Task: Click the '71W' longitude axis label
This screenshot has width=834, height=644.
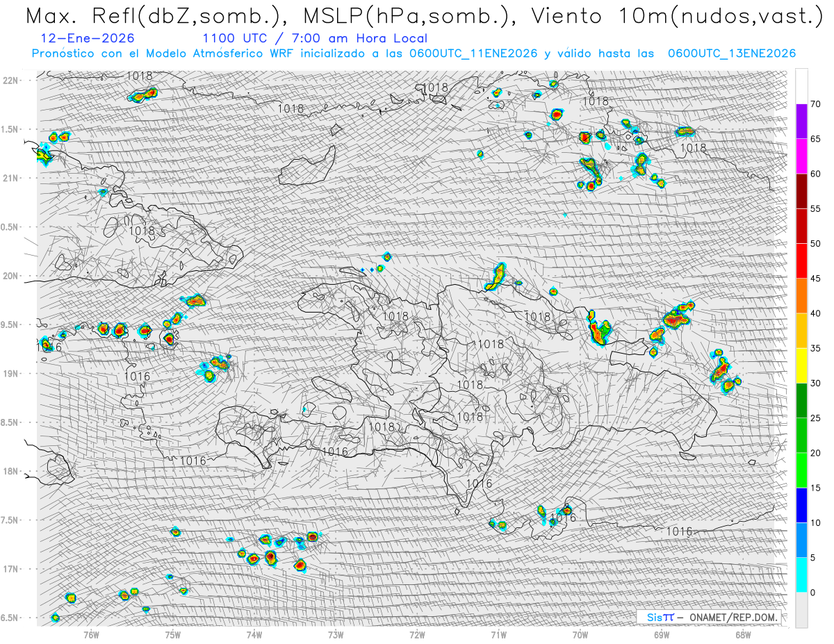Action: [498, 634]
